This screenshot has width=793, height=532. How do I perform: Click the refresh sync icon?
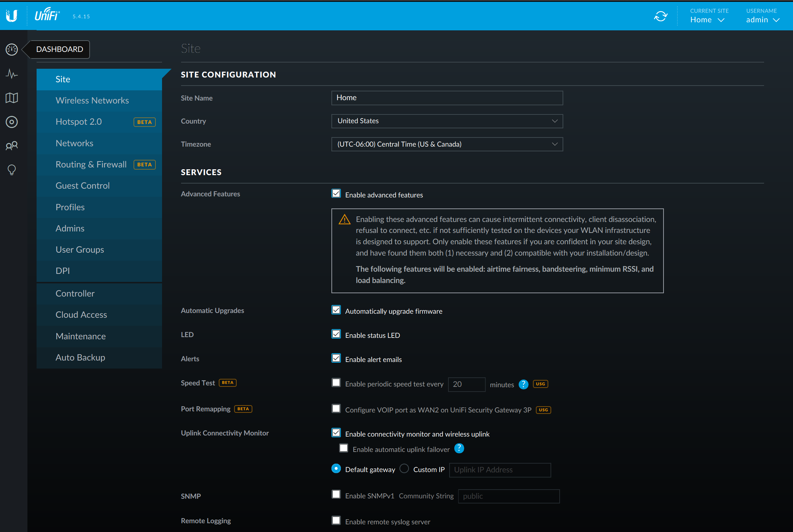661,16
